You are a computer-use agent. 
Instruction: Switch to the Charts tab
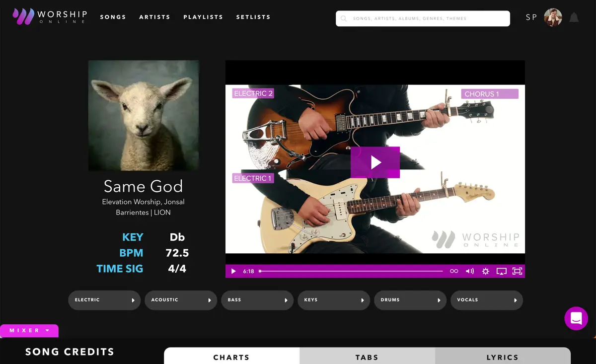231,357
